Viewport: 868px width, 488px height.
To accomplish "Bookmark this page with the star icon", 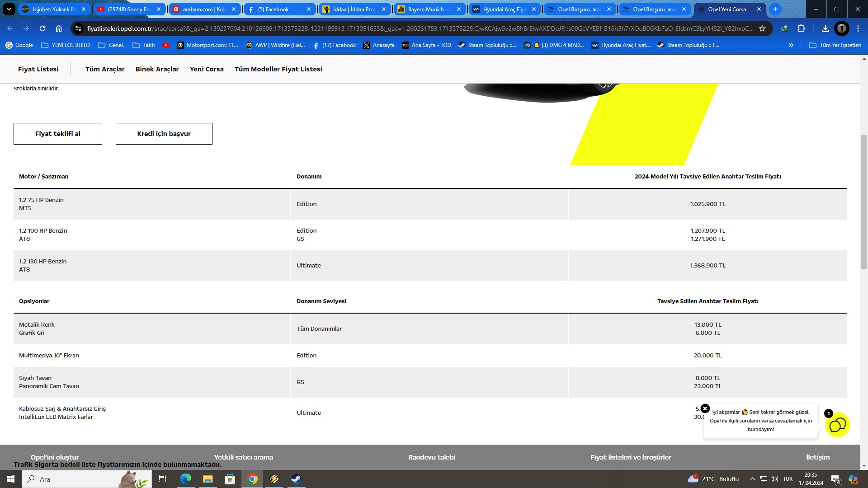I will [762, 28].
